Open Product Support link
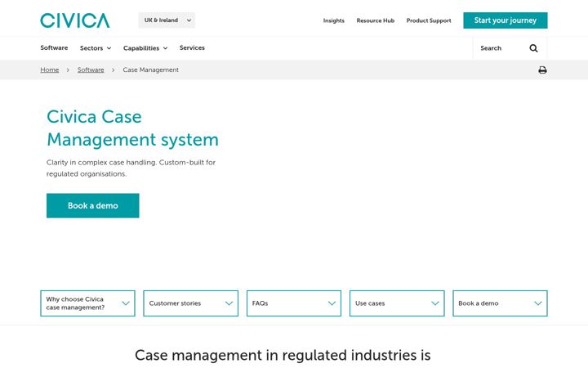Viewport: 588px width, 368px height. [x=429, y=20]
